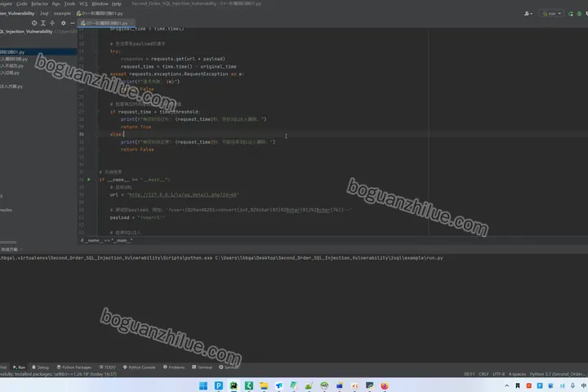Show hidden system tray icons chevron

click(x=506, y=385)
